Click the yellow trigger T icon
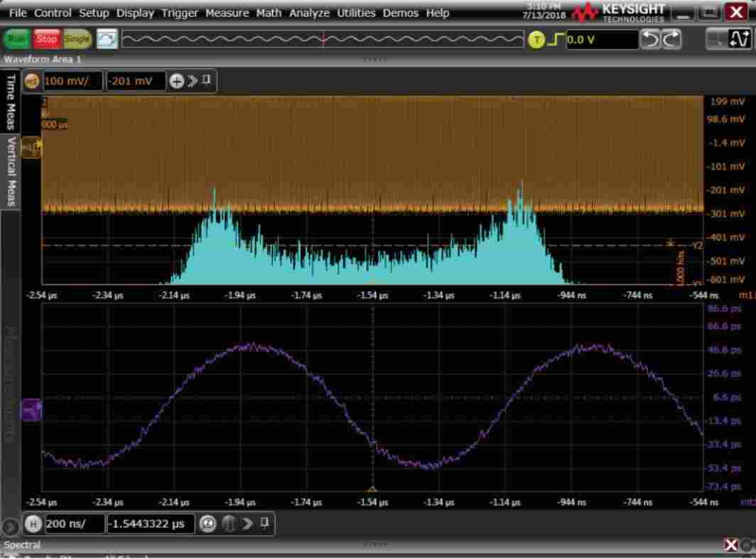Viewport: 756px width, 559px height. point(536,40)
